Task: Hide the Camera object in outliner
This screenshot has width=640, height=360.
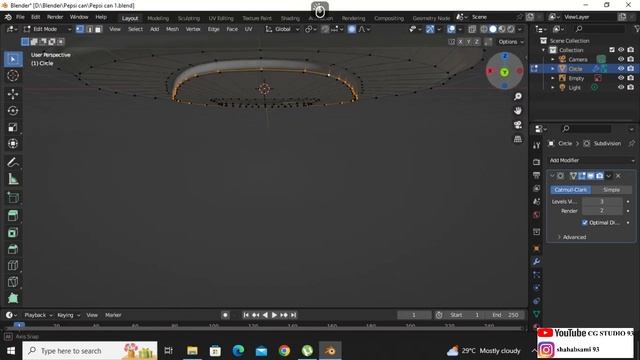Action: [x=621, y=59]
